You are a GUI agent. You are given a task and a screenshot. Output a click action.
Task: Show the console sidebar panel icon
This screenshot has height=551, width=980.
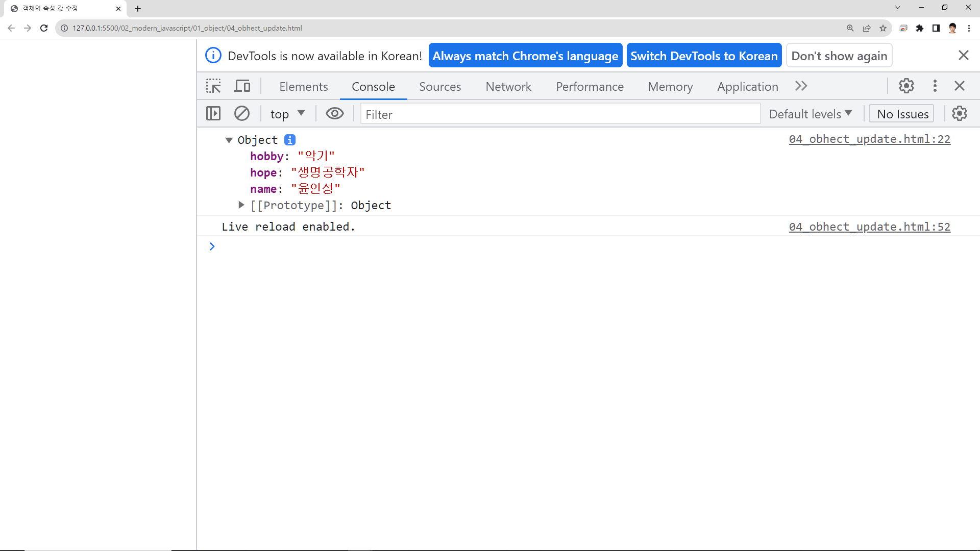[213, 113]
